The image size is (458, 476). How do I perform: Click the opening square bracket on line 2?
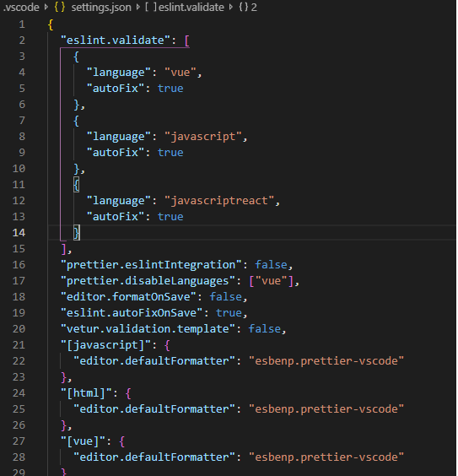pyautogui.click(x=187, y=41)
